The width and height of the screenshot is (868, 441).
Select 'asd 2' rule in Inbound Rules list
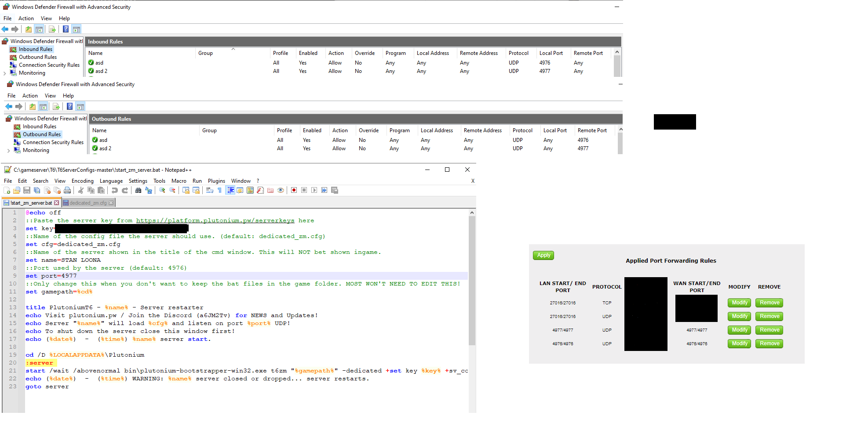101,71
